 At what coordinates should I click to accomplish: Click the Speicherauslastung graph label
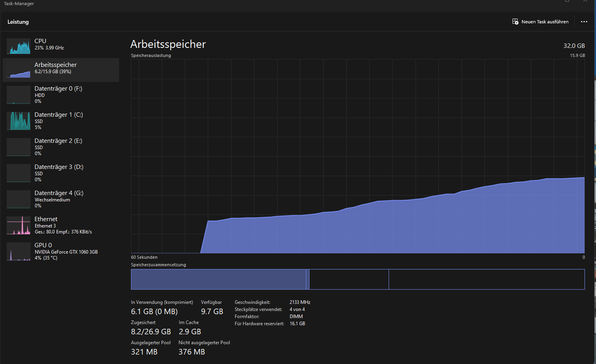pos(151,55)
